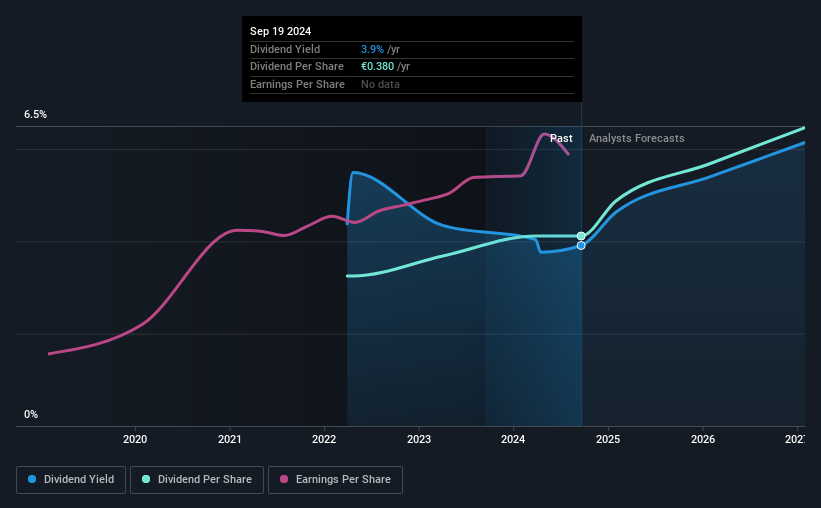Click the 2022 x-axis year label

tap(324, 439)
